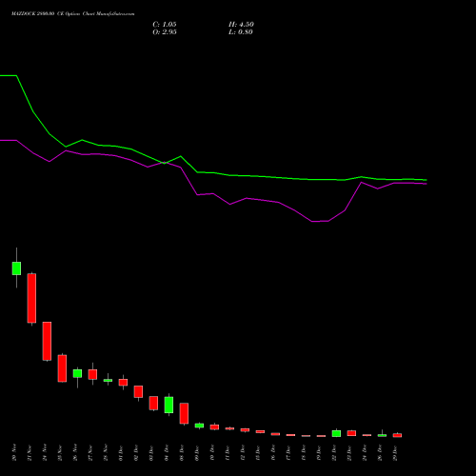Select the tall red candlestick above 21 Nov
The height and width of the screenshot is (476, 476).
click(x=31, y=298)
